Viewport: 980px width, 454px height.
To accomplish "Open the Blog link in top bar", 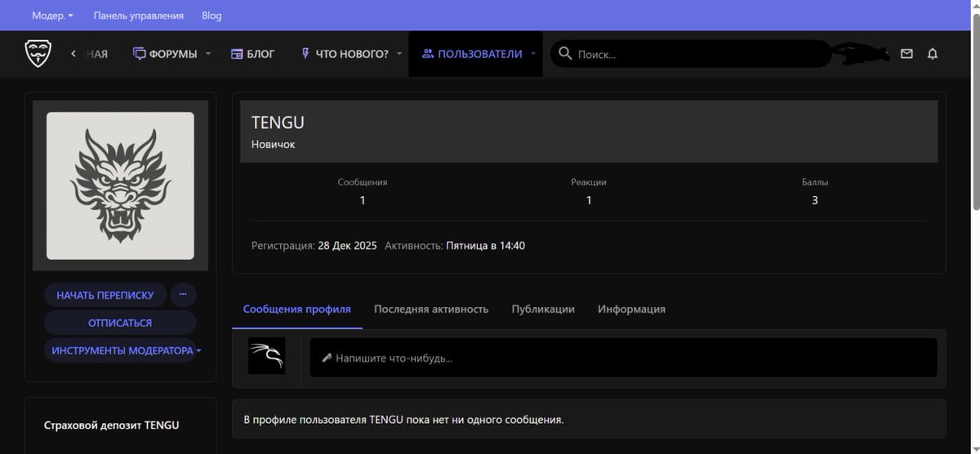I will [x=212, y=16].
